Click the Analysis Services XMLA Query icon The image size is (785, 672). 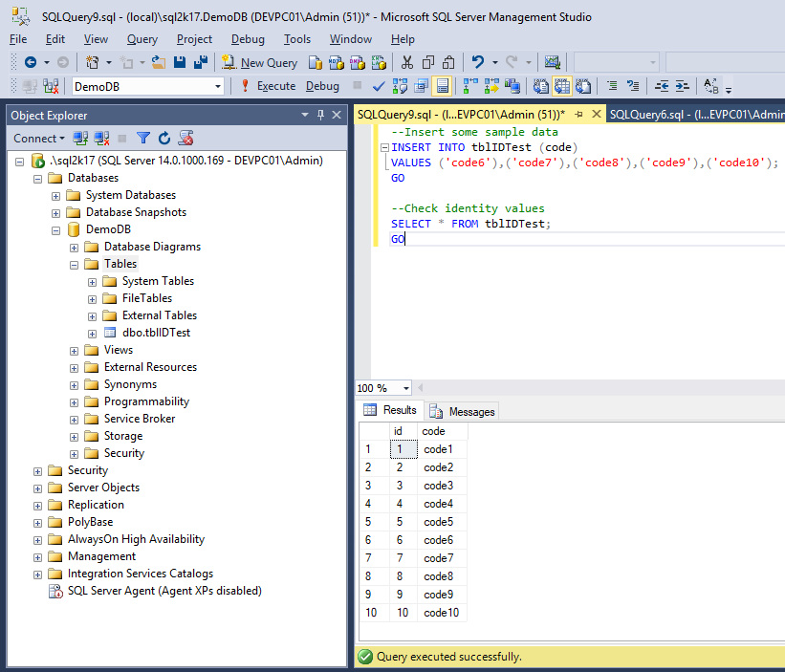(x=379, y=62)
